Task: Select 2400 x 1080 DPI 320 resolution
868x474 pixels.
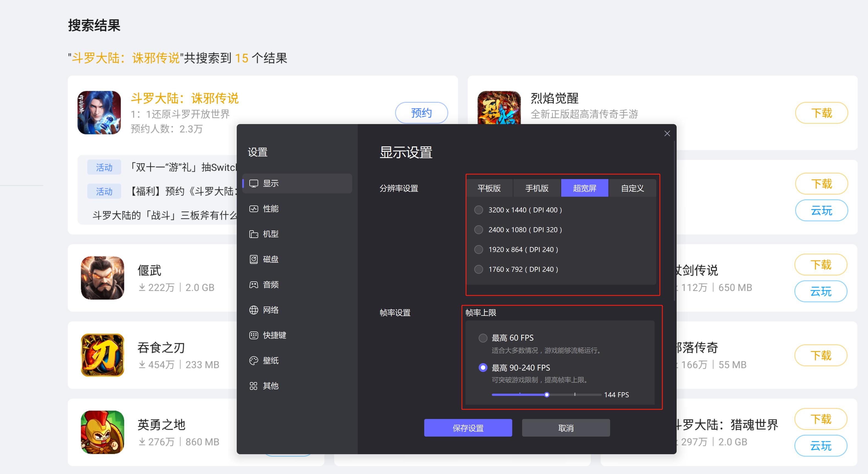Action: pyautogui.click(x=478, y=230)
